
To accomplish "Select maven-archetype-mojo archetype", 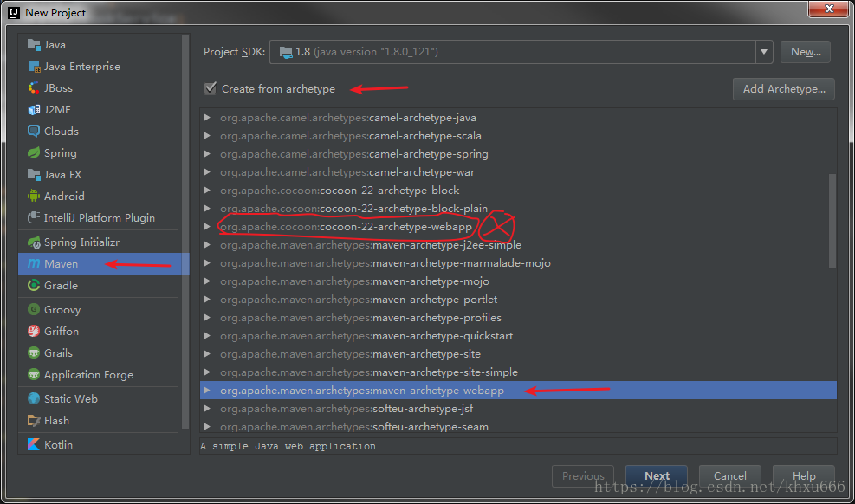I will [354, 281].
